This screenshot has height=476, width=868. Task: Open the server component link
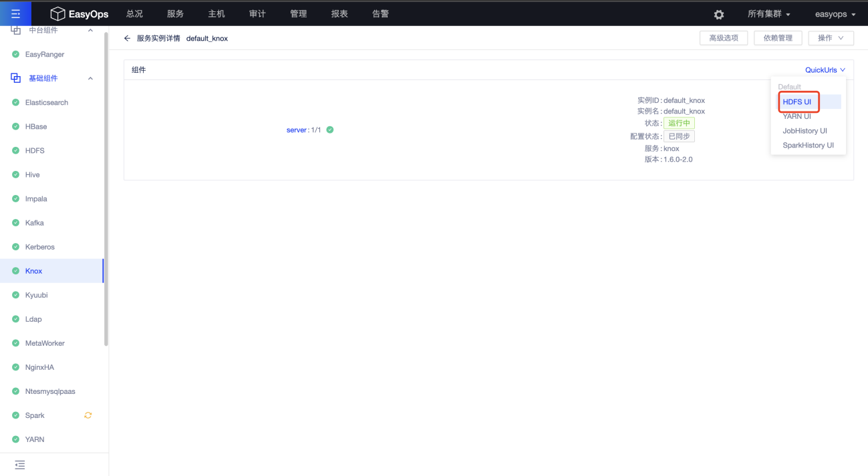[297, 130]
